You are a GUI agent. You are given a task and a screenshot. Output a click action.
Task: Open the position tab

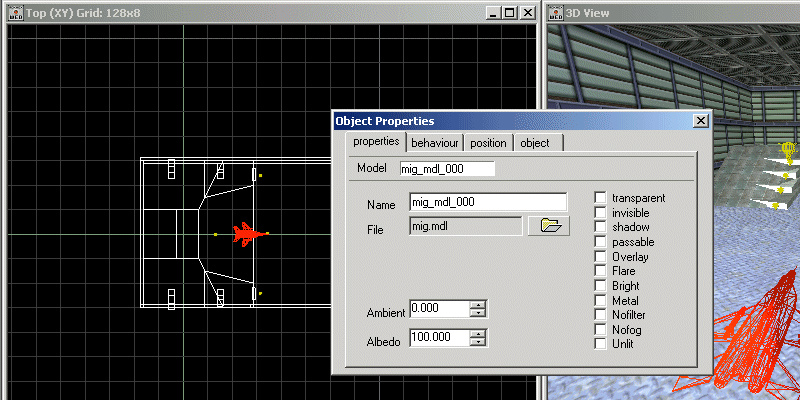tap(488, 143)
